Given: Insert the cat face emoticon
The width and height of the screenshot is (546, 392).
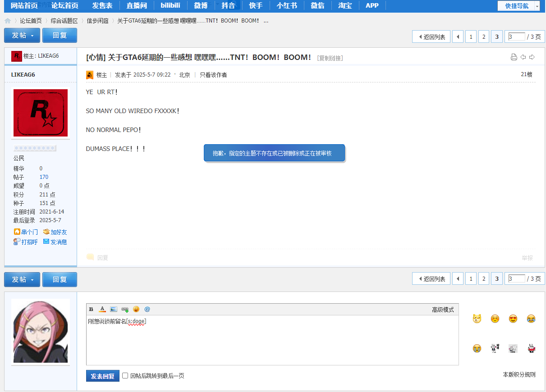Looking at the screenshot, I should [x=477, y=319].
